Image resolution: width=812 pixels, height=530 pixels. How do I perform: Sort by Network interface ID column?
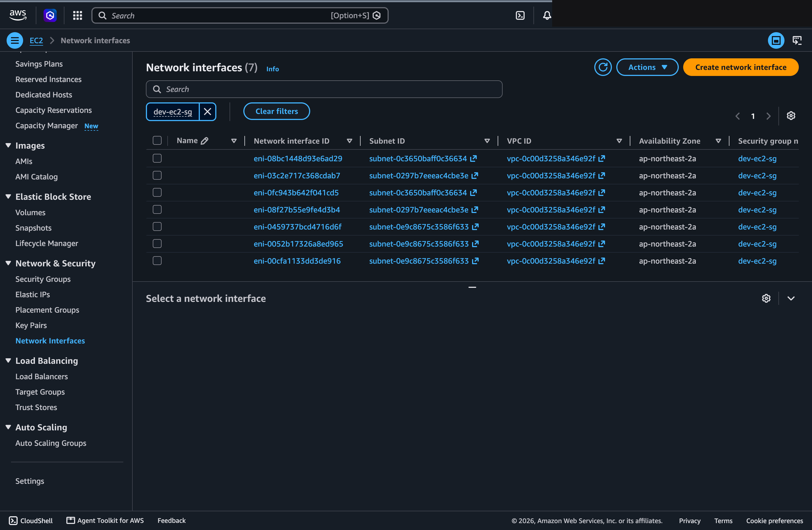349,141
